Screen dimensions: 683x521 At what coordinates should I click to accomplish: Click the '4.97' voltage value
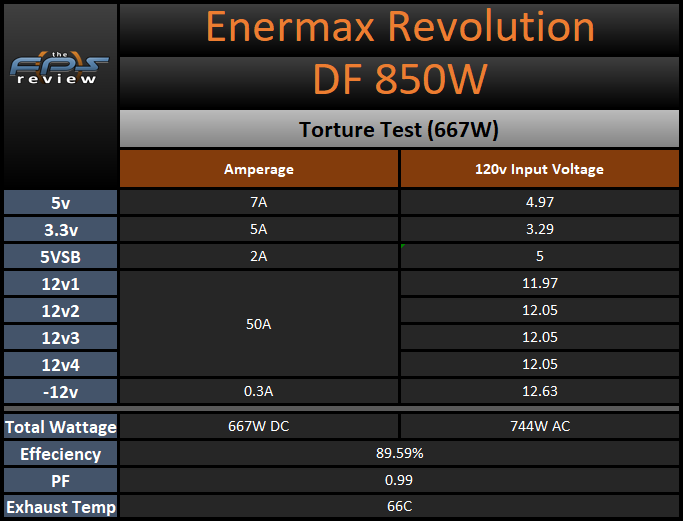point(540,202)
